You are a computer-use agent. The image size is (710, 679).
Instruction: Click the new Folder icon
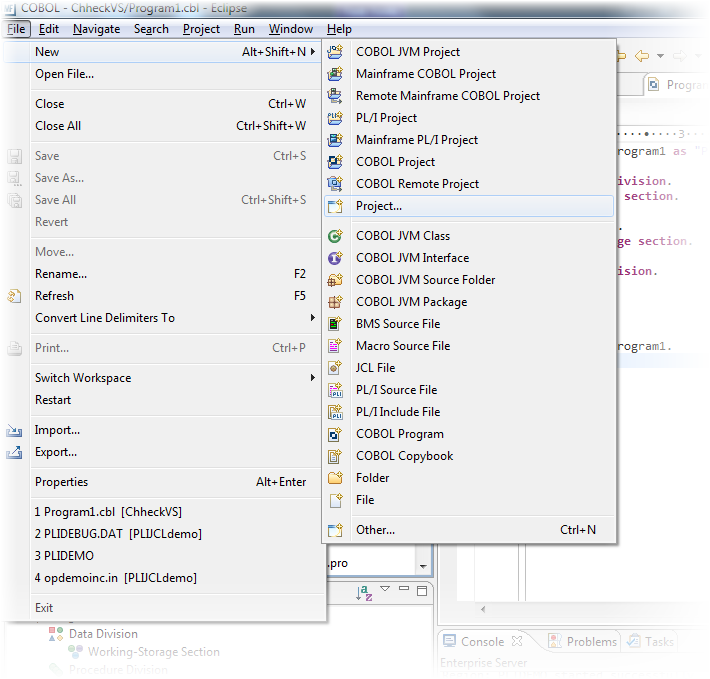tap(335, 478)
